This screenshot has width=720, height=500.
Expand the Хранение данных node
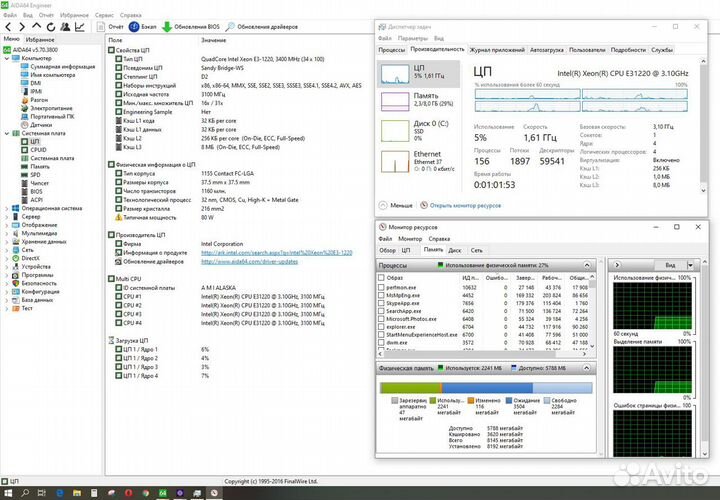6,242
